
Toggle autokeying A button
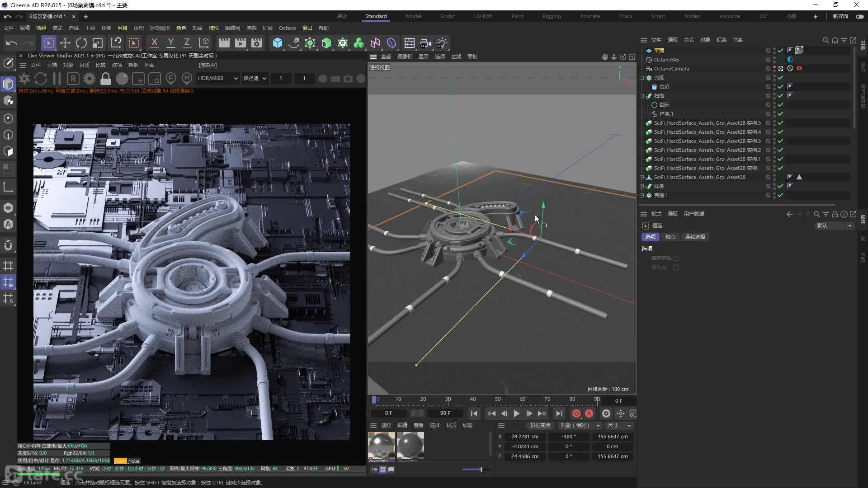click(589, 413)
